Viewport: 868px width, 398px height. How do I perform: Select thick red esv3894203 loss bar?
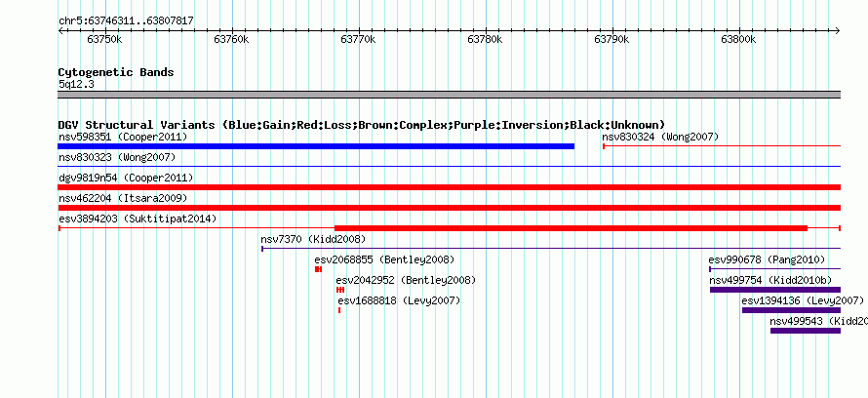571,228
